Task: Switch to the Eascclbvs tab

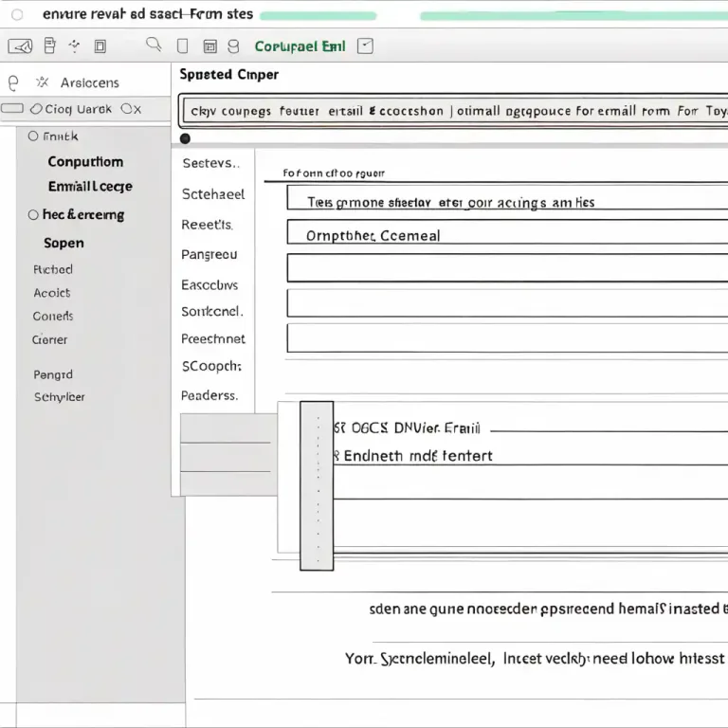Action: (209, 284)
